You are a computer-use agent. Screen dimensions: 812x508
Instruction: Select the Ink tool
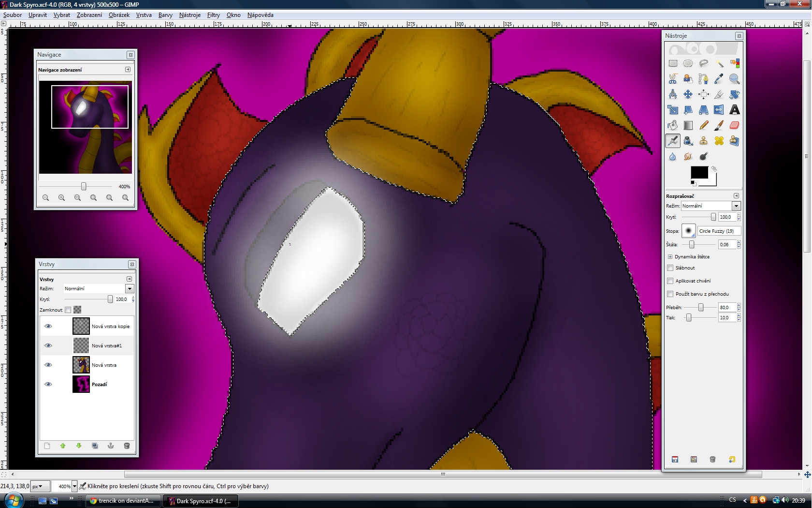(x=688, y=141)
